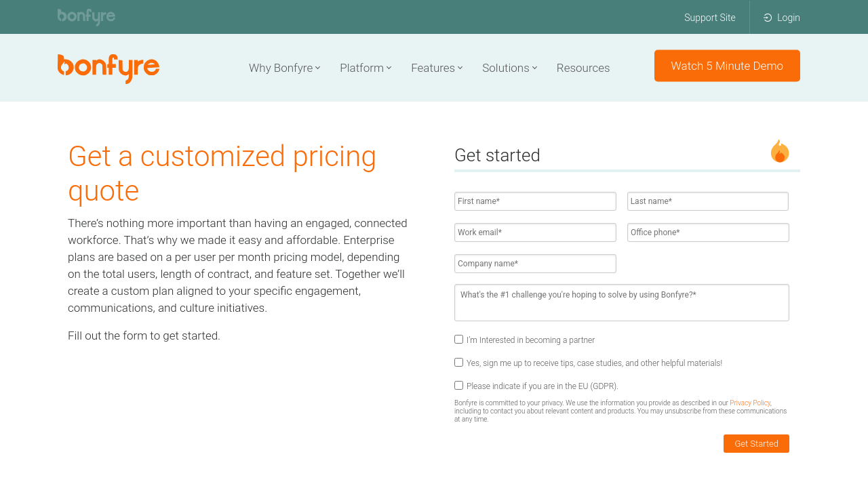This screenshot has height=488, width=868.
Task: Check the becoming a partner checkbox
Action: tap(459, 340)
